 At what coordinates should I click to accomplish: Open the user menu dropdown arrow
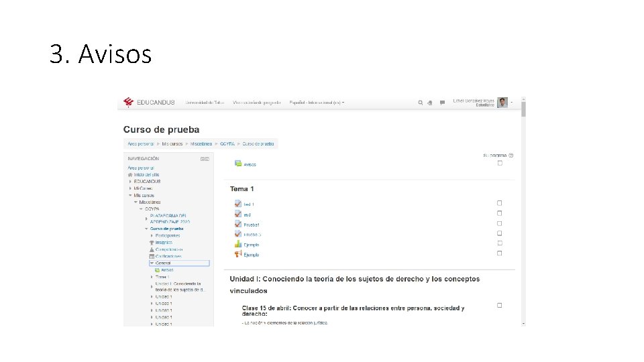(x=512, y=103)
